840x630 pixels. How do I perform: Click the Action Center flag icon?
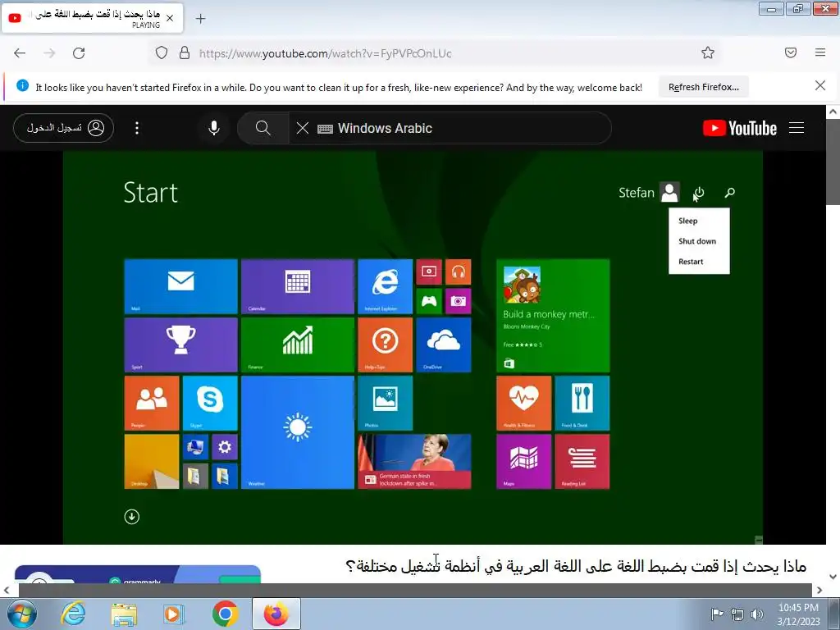click(717, 614)
